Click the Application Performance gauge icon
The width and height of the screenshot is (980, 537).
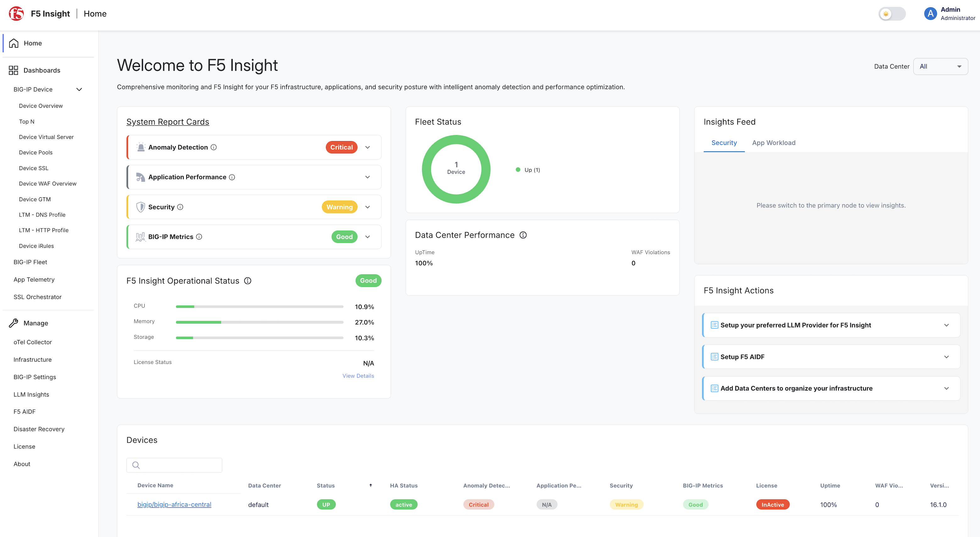(141, 177)
